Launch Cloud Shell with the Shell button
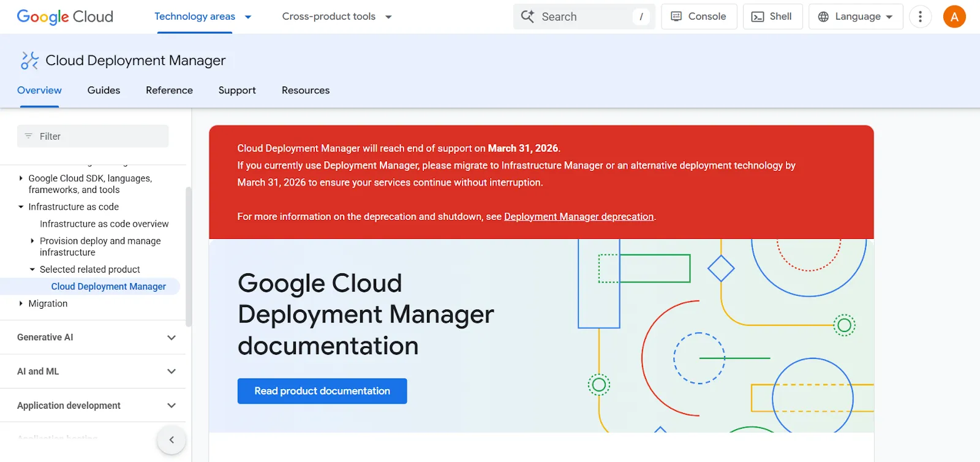 772,17
